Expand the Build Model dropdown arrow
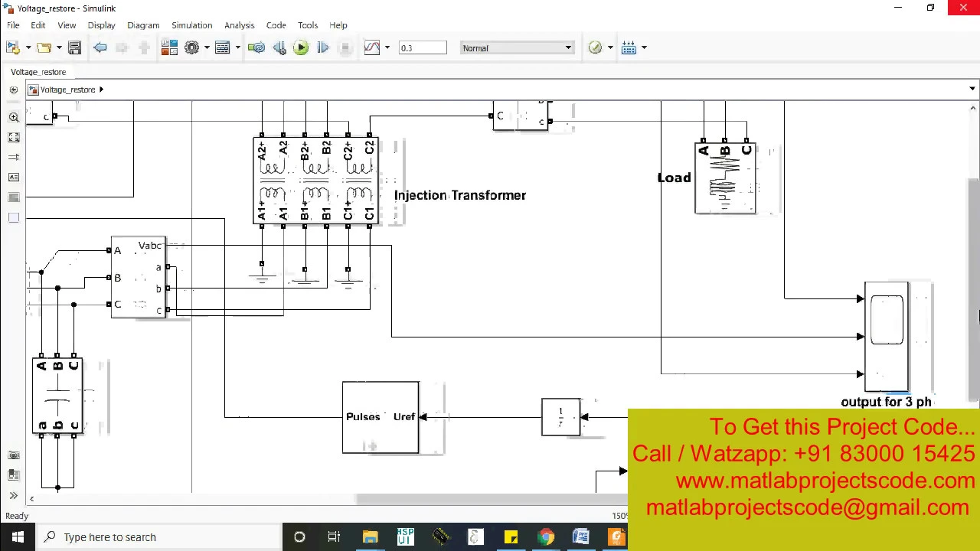Image resolution: width=980 pixels, height=551 pixels. 644,48
